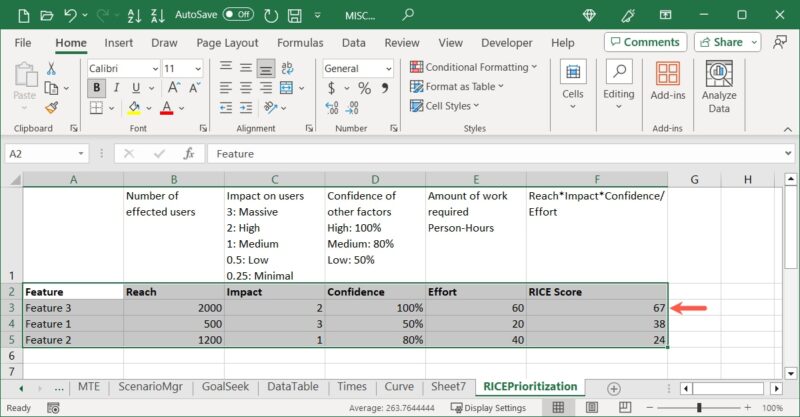Open the Cells group menu
This screenshot has width=800, height=417.
point(573,85)
